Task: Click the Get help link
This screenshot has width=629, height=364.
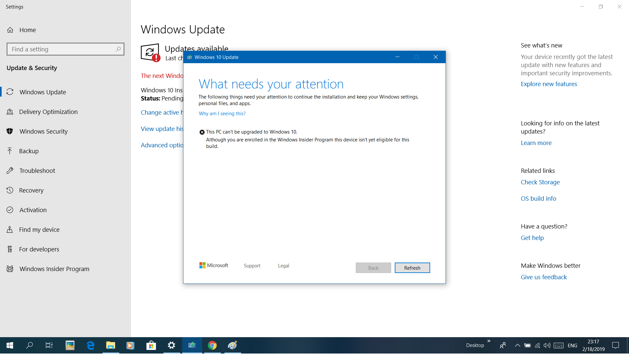Action: (x=532, y=238)
